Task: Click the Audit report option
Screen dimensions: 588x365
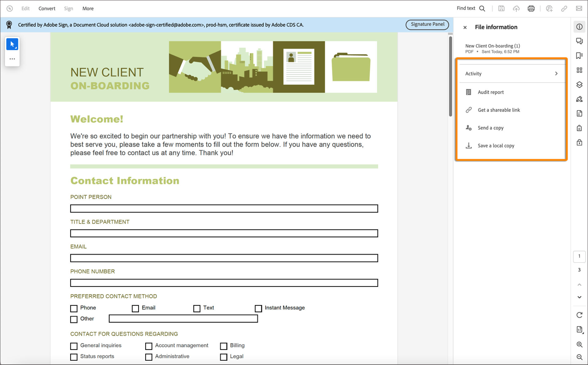Action: click(x=490, y=92)
